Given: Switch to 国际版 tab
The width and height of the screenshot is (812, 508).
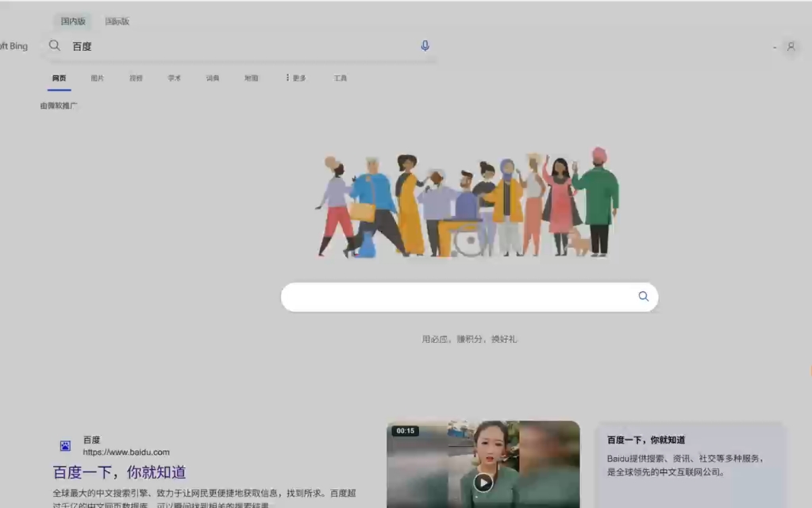Looking at the screenshot, I should tap(117, 21).
